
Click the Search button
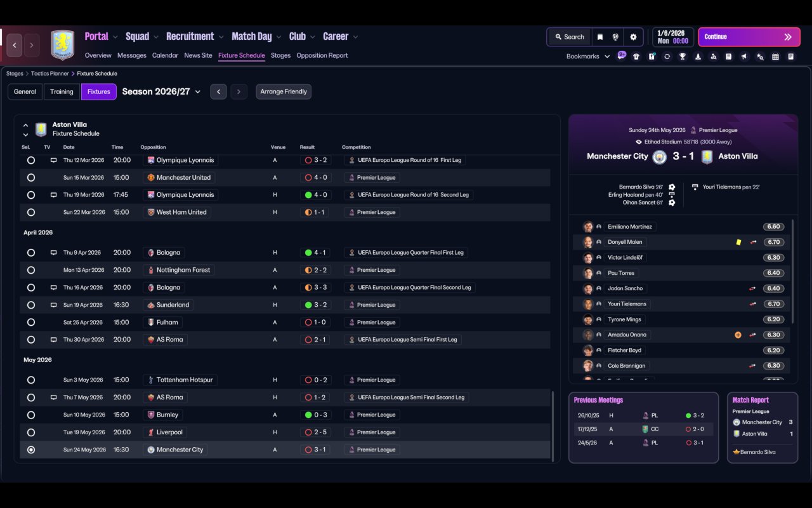click(x=569, y=37)
